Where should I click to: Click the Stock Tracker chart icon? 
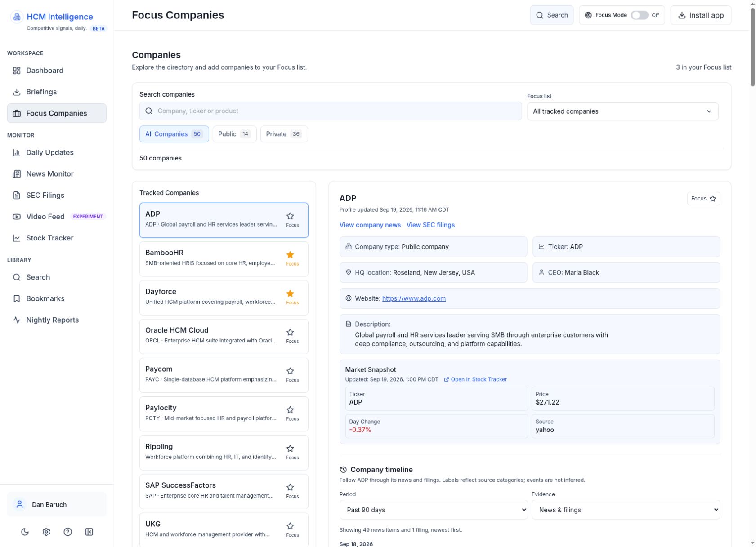[17, 238]
